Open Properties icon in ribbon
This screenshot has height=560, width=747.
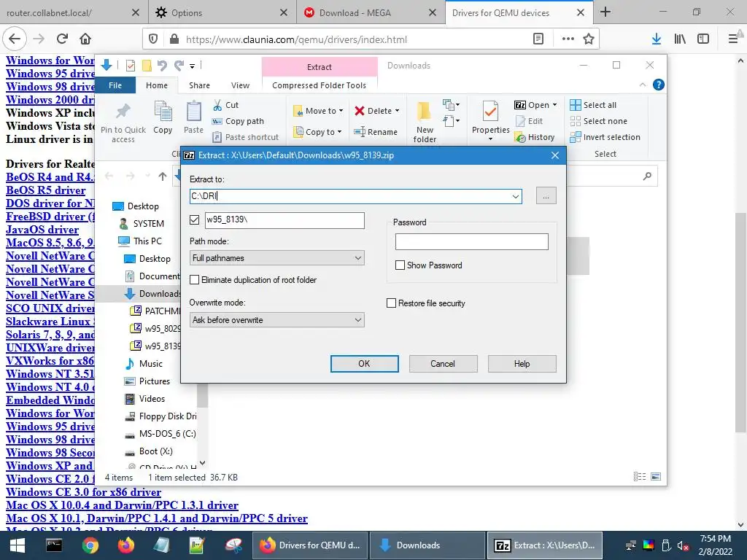(490, 112)
